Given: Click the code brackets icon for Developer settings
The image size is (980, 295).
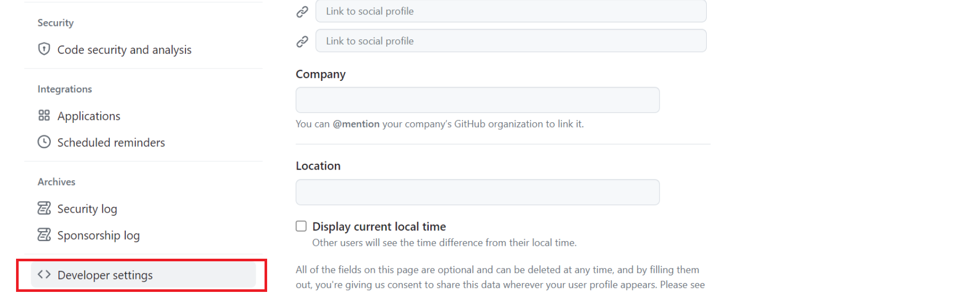Looking at the screenshot, I should tap(44, 275).
